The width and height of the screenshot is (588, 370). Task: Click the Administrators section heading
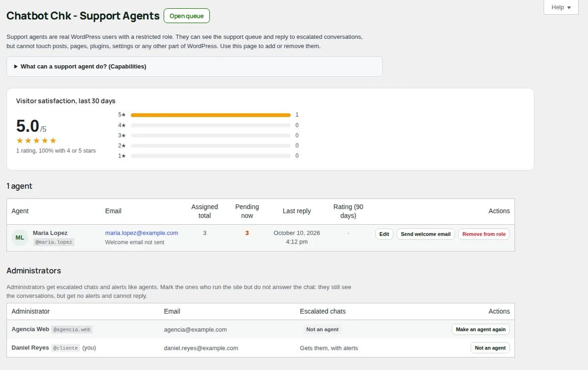[x=34, y=271]
